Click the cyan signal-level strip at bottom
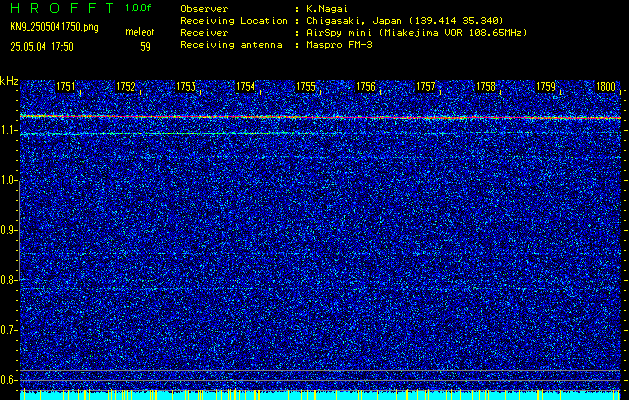The height and width of the screenshot is (400, 629). click(x=320, y=395)
